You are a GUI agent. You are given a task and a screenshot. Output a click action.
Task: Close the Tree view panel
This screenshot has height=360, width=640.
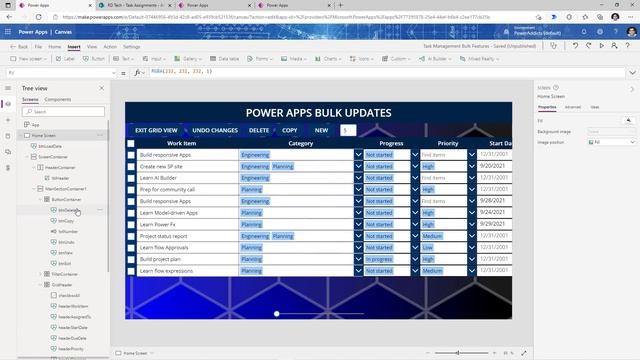102,88
